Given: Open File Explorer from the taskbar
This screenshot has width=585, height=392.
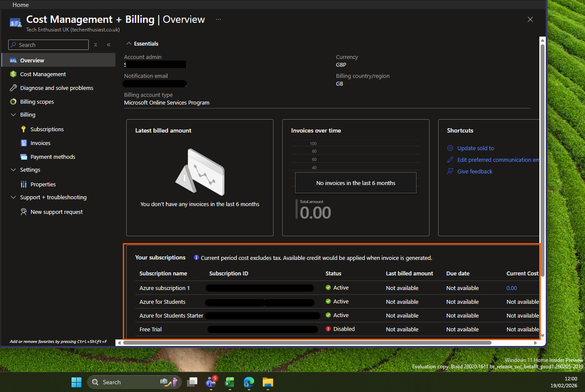Looking at the screenshot, I should [268, 382].
